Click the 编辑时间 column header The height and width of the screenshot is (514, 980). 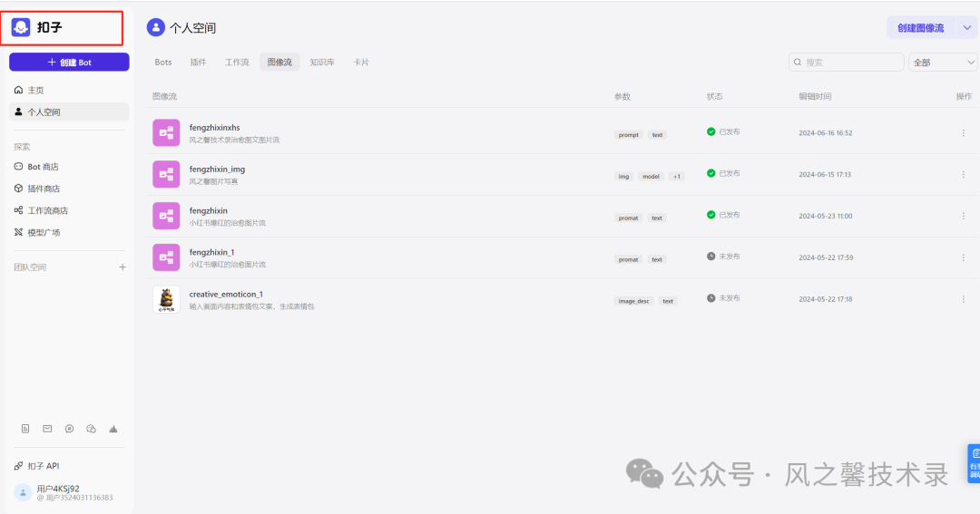[815, 96]
